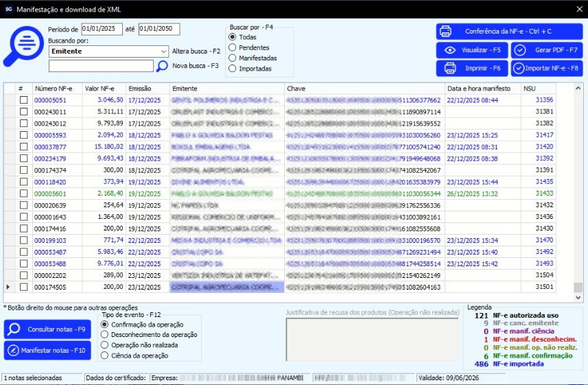Screen dimensions: 588x385
Task: Click the Período de start date field
Action: click(102, 29)
